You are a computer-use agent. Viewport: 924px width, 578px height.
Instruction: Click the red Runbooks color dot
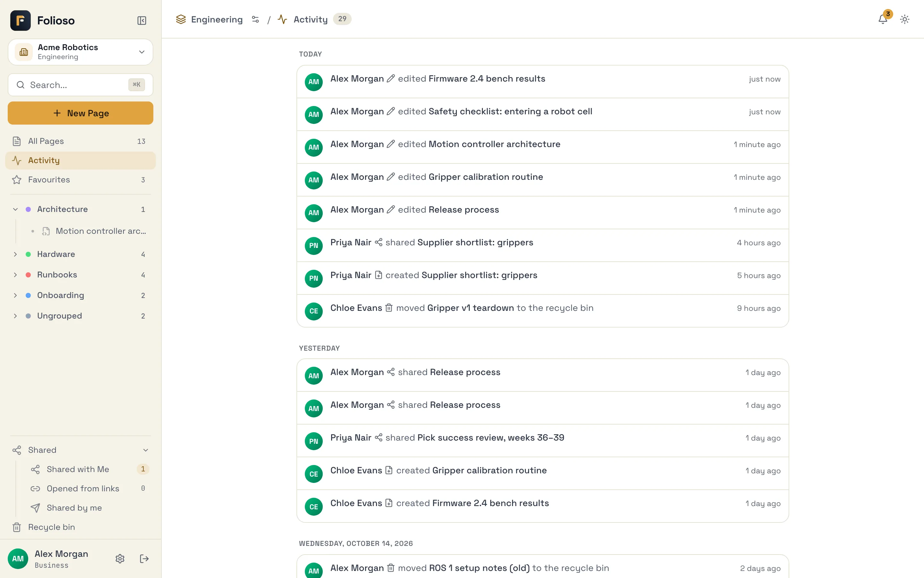(28, 275)
